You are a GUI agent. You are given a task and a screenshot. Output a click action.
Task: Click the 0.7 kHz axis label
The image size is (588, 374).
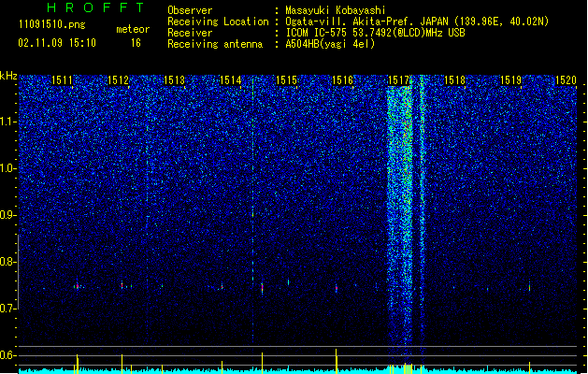point(8,309)
